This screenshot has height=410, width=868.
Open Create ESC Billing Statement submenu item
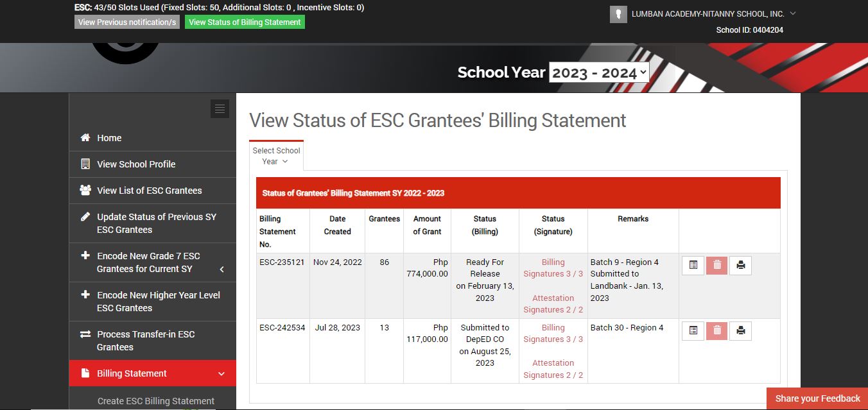point(156,401)
